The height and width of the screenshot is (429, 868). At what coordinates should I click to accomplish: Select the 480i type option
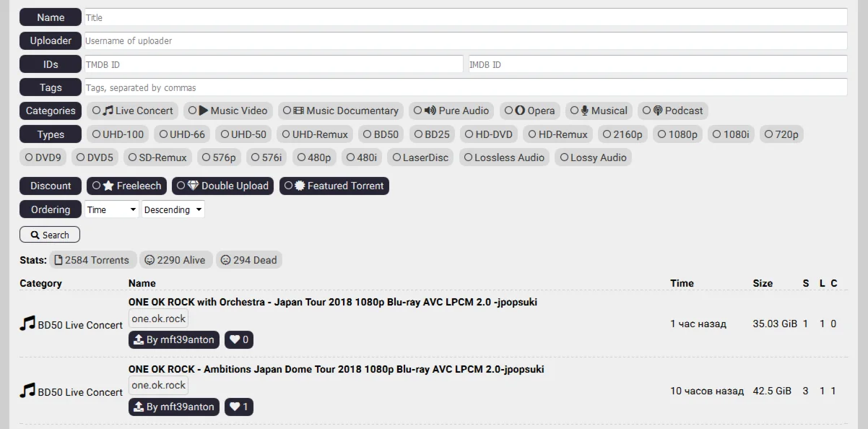pyautogui.click(x=361, y=157)
